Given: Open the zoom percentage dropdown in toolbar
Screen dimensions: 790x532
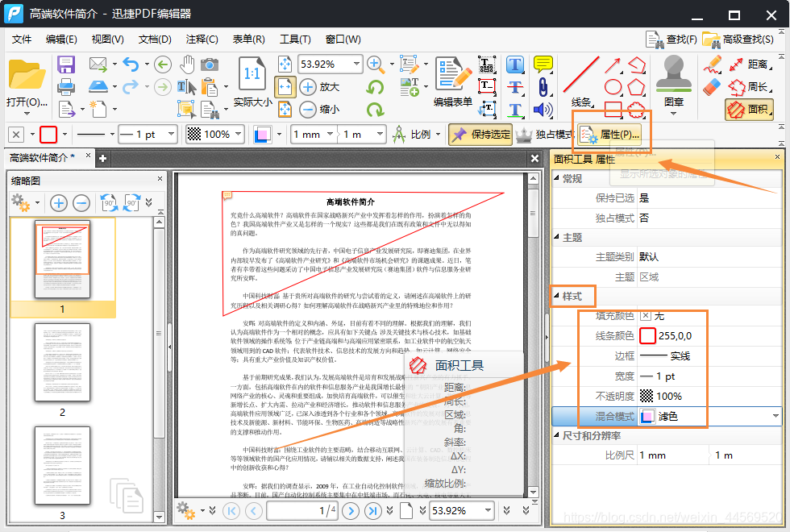Looking at the screenshot, I should tap(356, 64).
